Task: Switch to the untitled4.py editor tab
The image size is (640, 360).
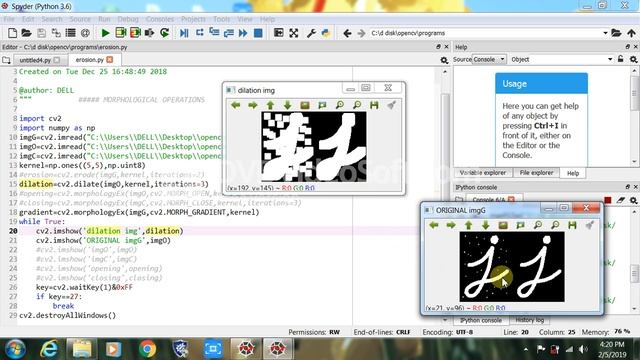Action: point(35,60)
